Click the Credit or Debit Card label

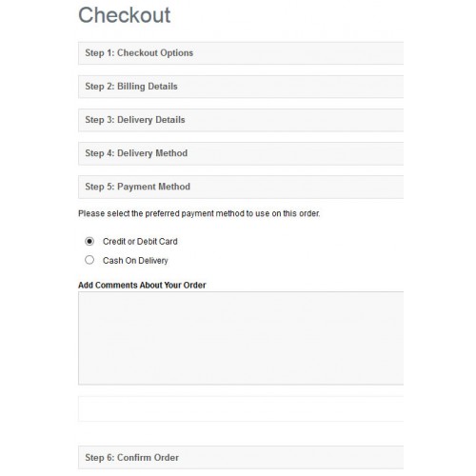[x=140, y=242]
